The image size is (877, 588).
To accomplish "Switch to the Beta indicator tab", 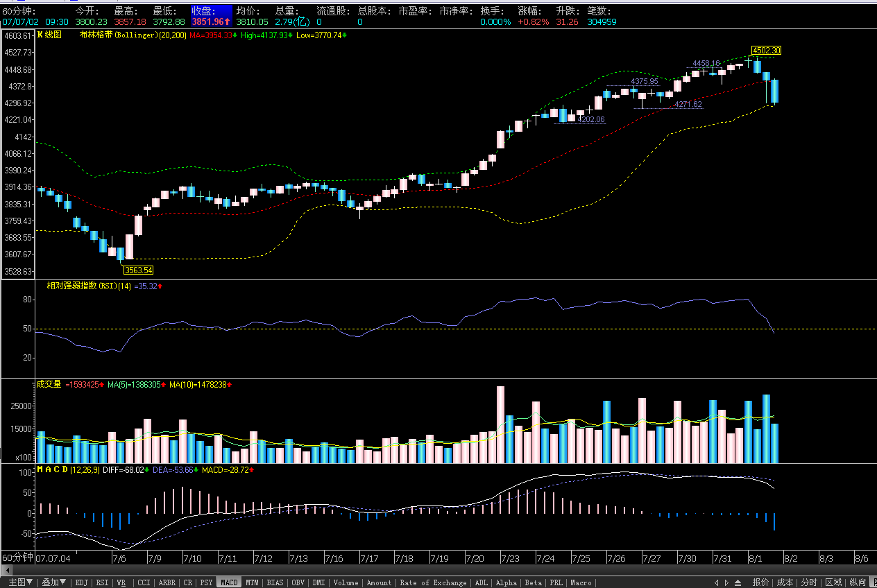I will [x=533, y=583].
